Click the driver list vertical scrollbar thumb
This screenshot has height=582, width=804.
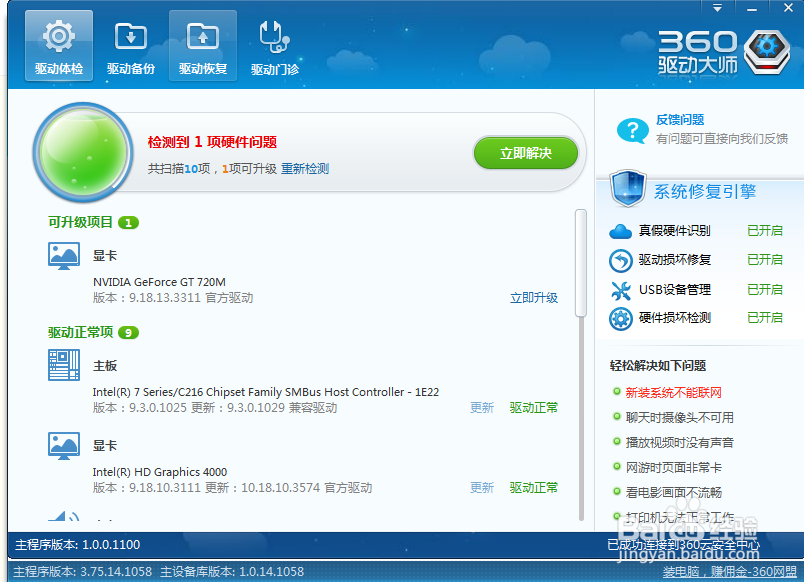[580, 263]
